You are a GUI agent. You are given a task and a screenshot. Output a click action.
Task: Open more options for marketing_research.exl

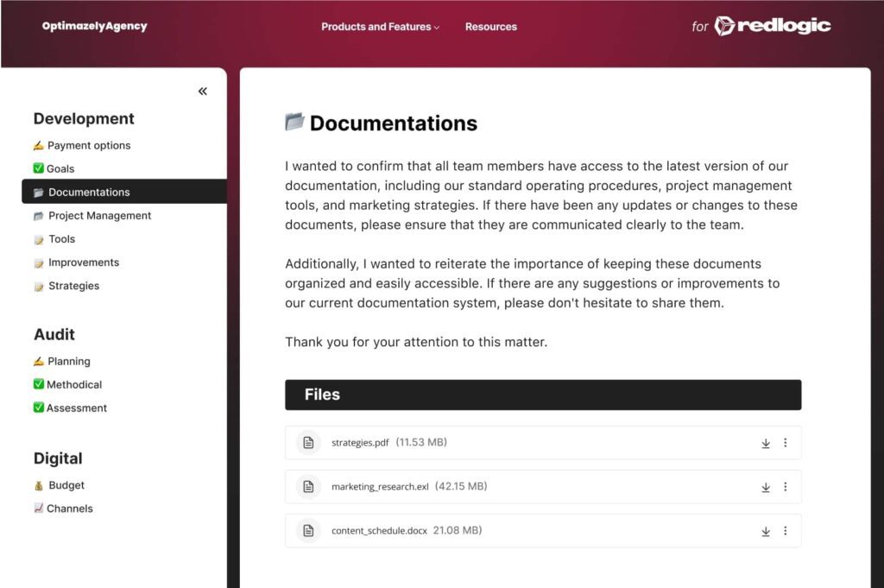(x=786, y=487)
